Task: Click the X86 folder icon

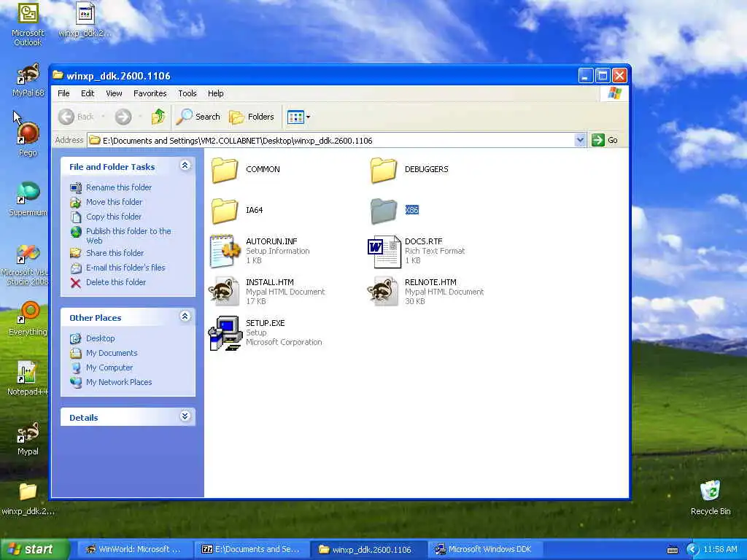Action: pyautogui.click(x=383, y=211)
